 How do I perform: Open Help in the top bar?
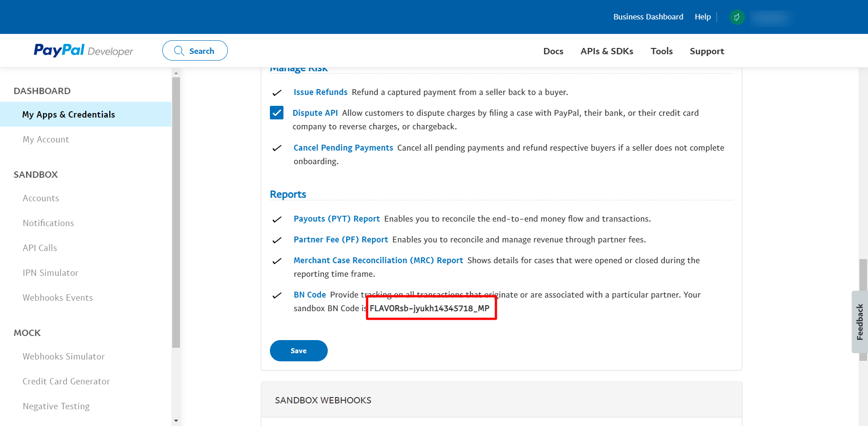coord(702,17)
